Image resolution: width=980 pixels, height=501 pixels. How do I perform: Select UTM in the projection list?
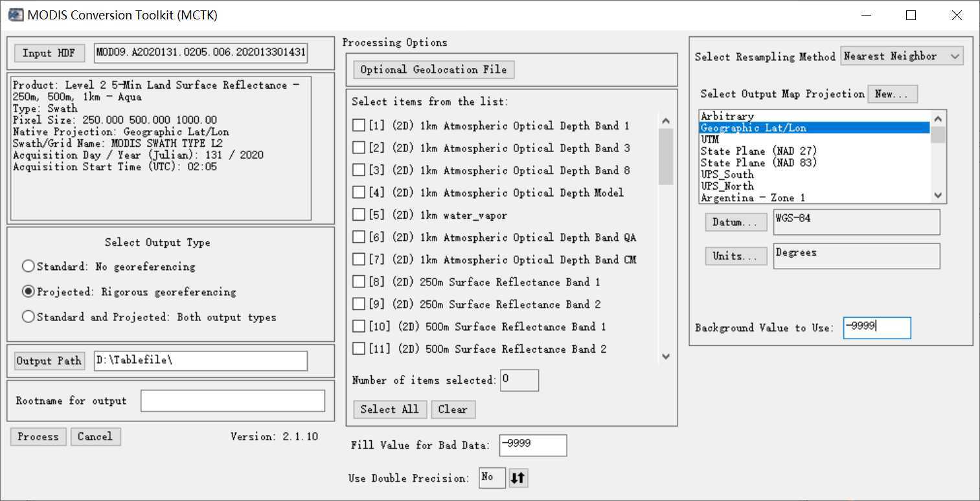tap(814, 140)
